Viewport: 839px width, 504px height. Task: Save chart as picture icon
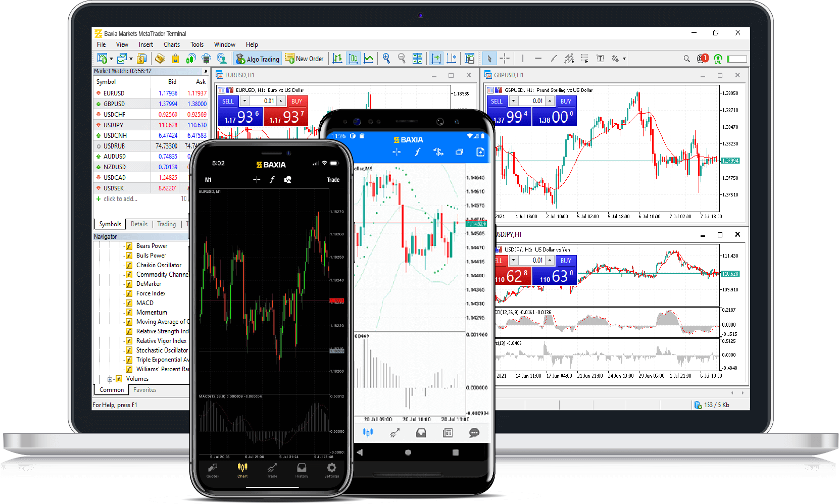pyautogui.click(x=470, y=59)
